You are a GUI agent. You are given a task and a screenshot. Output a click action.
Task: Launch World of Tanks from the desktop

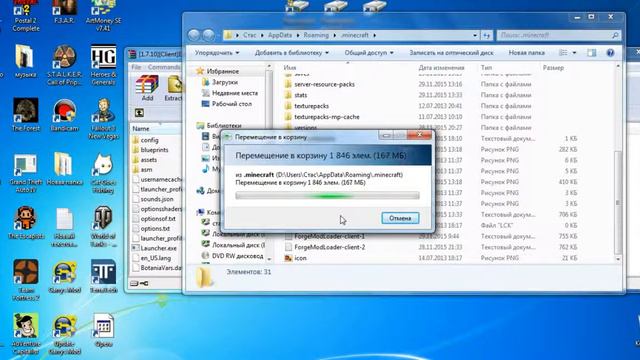(103, 227)
